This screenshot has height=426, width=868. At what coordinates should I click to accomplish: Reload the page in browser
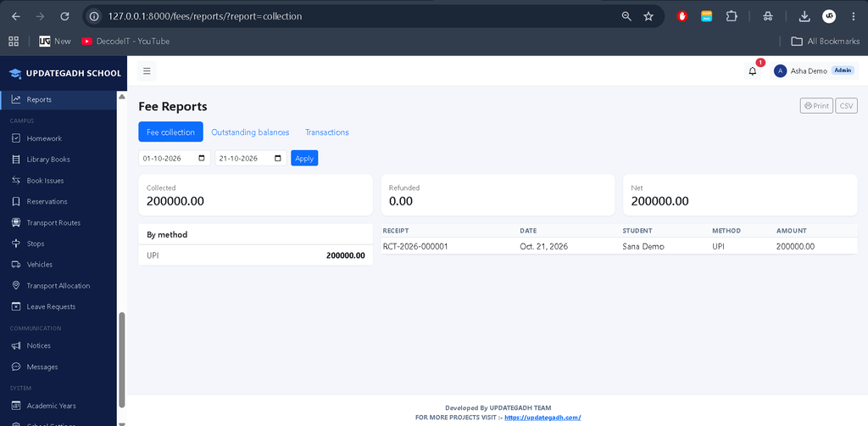click(x=64, y=17)
